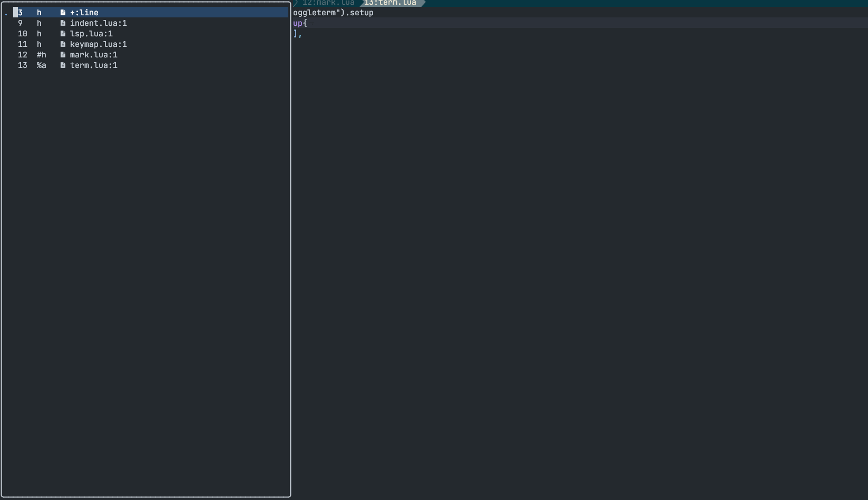Viewport: 868px width, 500px height.
Task: Click the dot indicator left of the highlighted row
Action: (x=5, y=13)
